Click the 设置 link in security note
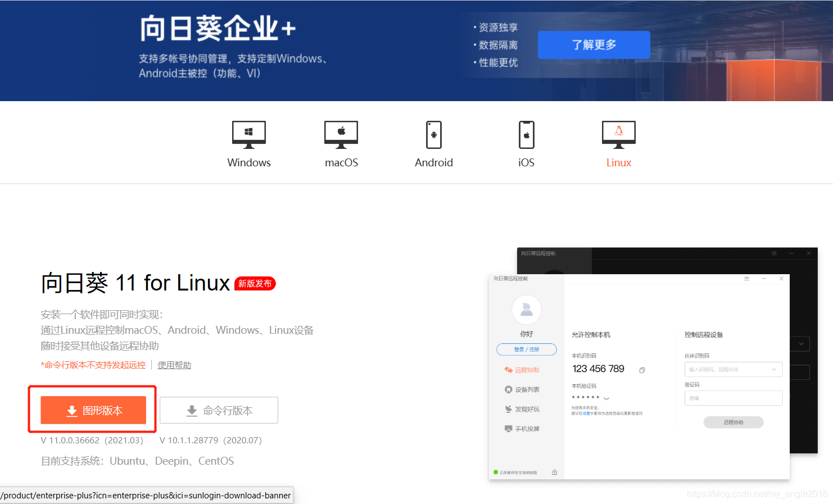833x504 pixels. click(x=586, y=414)
